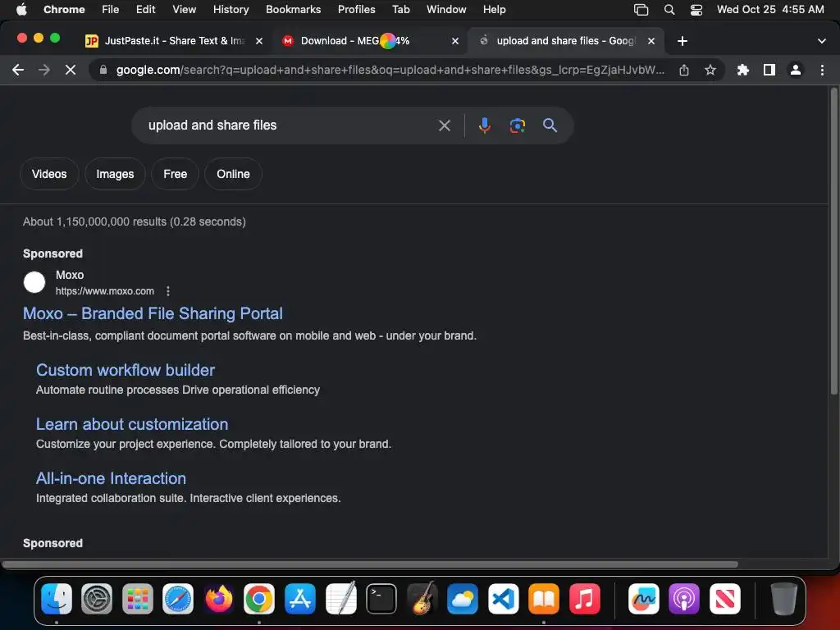Open the File menu
This screenshot has width=840, height=630.
click(x=111, y=9)
